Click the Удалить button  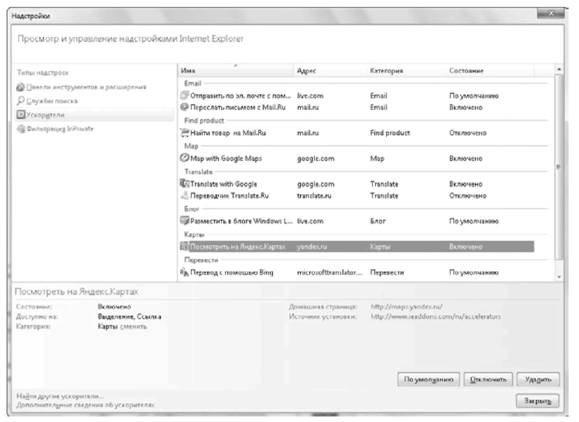[x=538, y=379]
